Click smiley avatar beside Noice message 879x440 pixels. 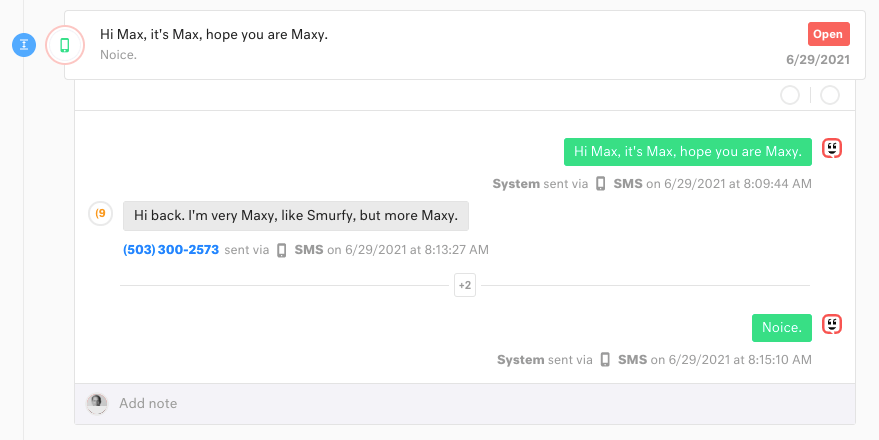click(x=832, y=325)
